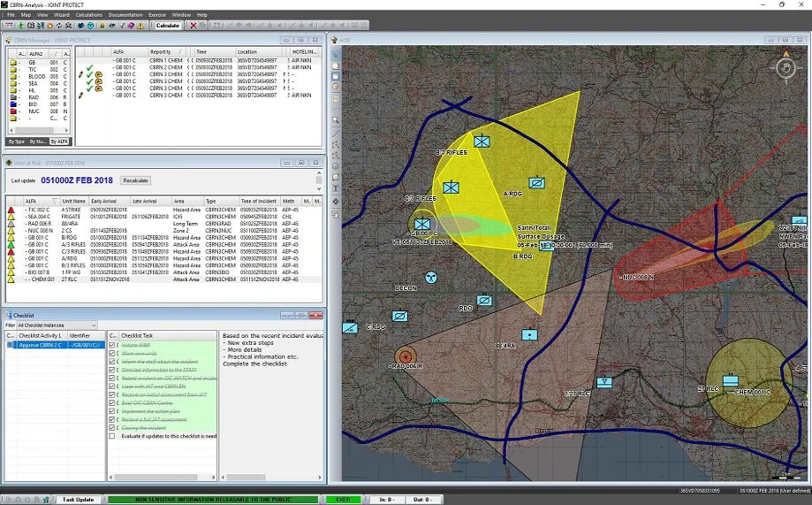
Task: Click the green running figure toolbar icon
Action: [x=21, y=26]
